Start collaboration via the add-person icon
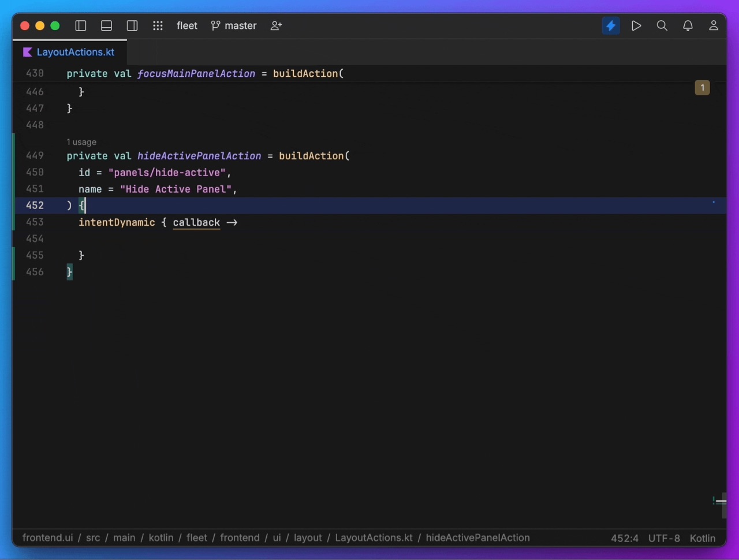 coord(275,25)
